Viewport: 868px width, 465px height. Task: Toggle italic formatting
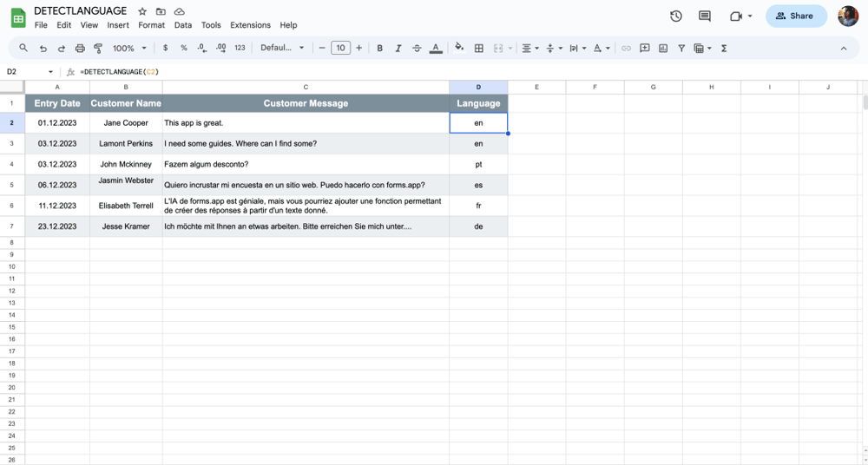pos(398,49)
